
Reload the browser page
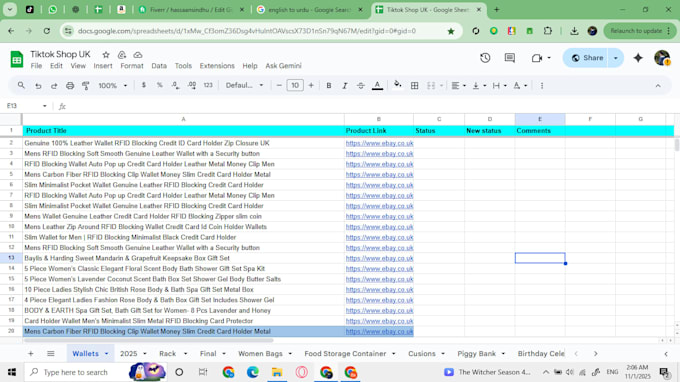tap(47, 31)
